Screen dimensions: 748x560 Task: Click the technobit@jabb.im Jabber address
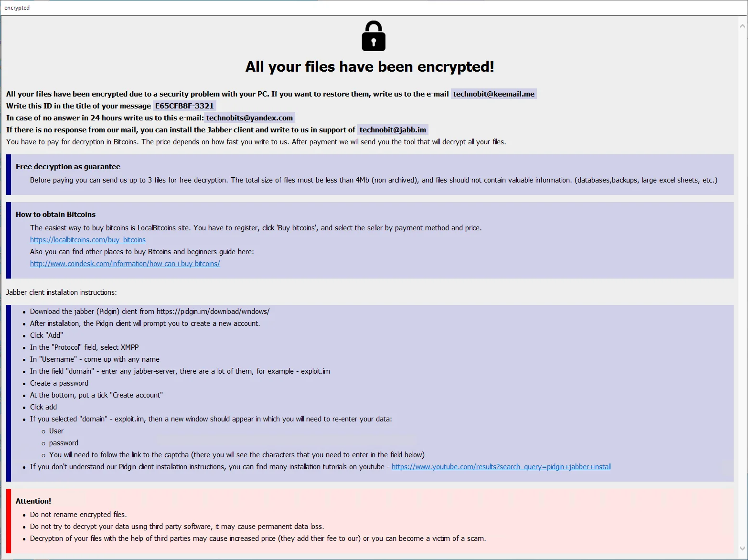click(x=393, y=130)
